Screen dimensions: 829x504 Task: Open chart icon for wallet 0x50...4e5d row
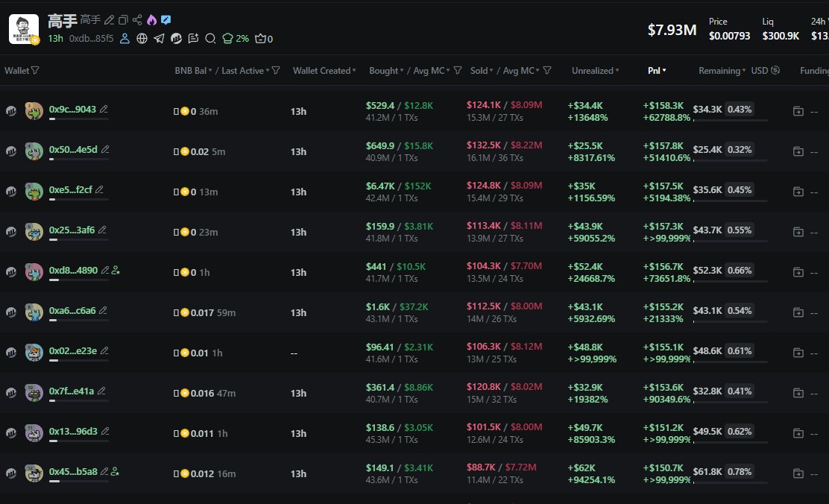11,151
